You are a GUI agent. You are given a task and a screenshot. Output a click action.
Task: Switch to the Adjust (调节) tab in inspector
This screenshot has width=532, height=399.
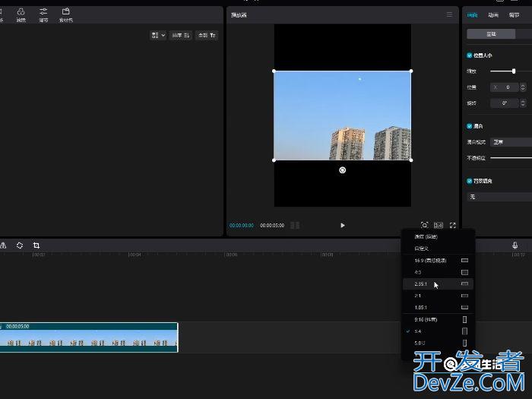pos(514,15)
